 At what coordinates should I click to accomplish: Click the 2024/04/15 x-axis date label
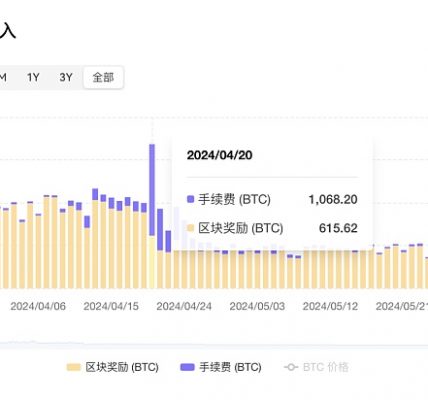click(x=111, y=306)
